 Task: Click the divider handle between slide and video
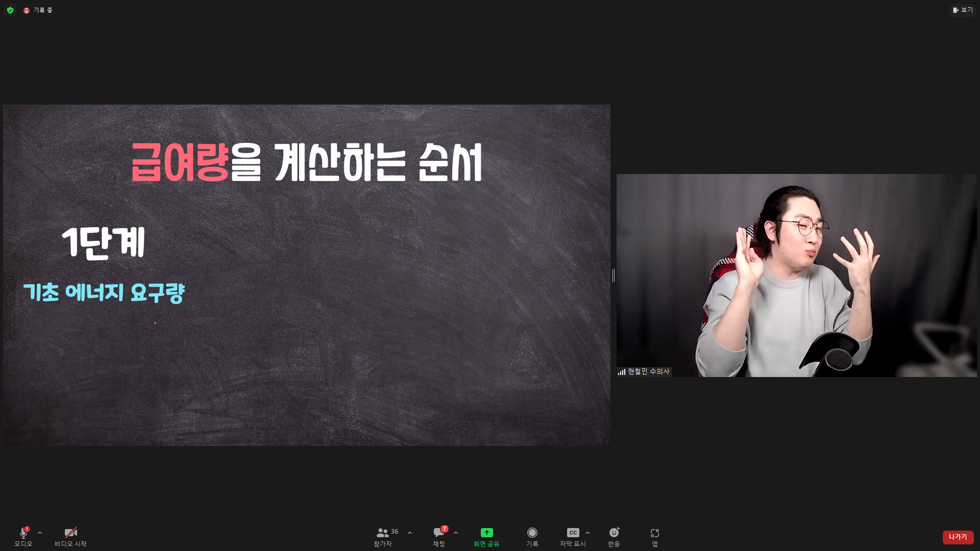(x=614, y=275)
